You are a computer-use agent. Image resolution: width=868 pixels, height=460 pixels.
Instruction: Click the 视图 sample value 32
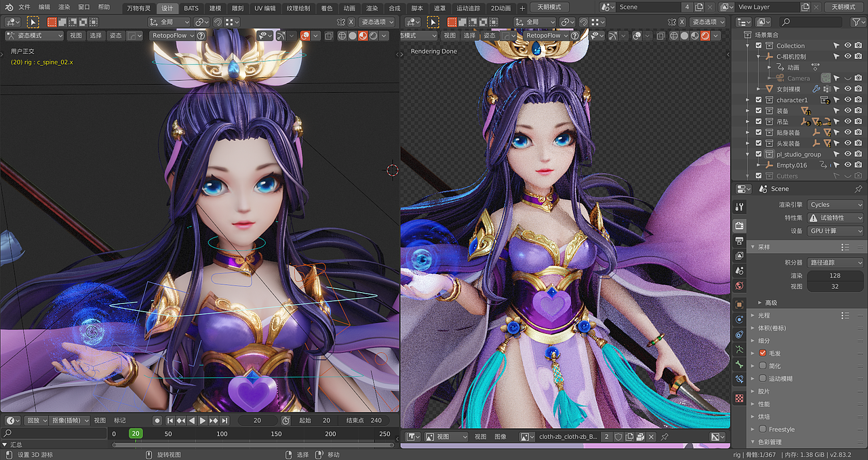(x=835, y=286)
